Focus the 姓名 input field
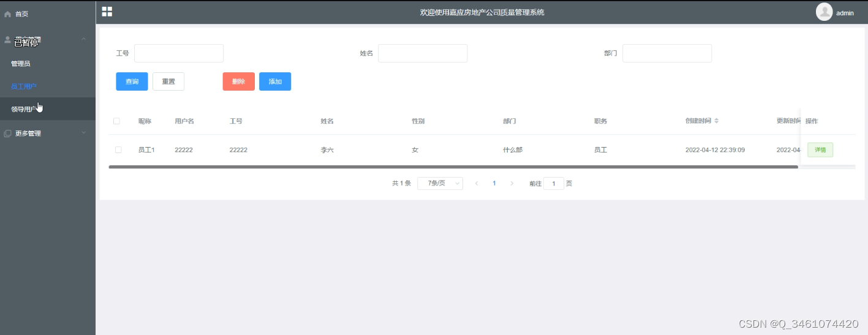This screenshot has height=335, width=868. 423,53
